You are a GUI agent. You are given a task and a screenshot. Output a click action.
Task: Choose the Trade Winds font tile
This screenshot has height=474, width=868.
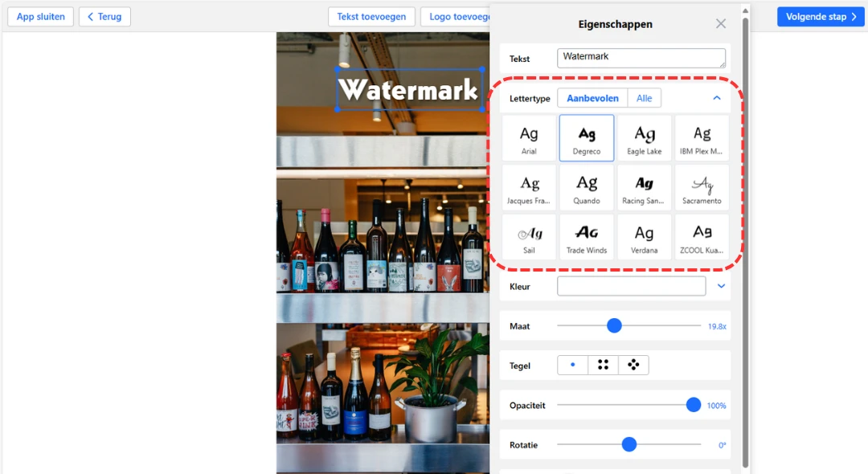click(587, 237)
